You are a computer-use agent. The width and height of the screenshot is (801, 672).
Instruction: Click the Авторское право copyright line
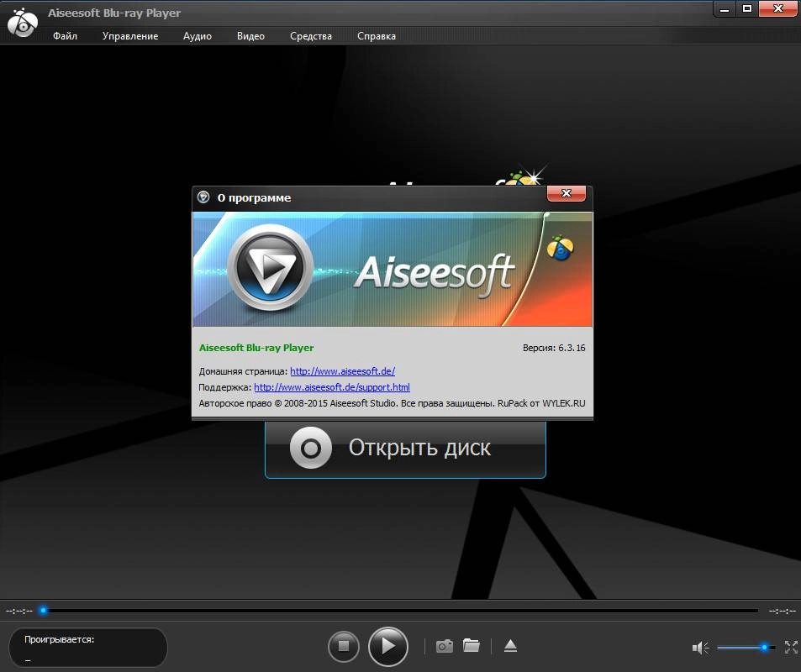(x=392, y=403)
